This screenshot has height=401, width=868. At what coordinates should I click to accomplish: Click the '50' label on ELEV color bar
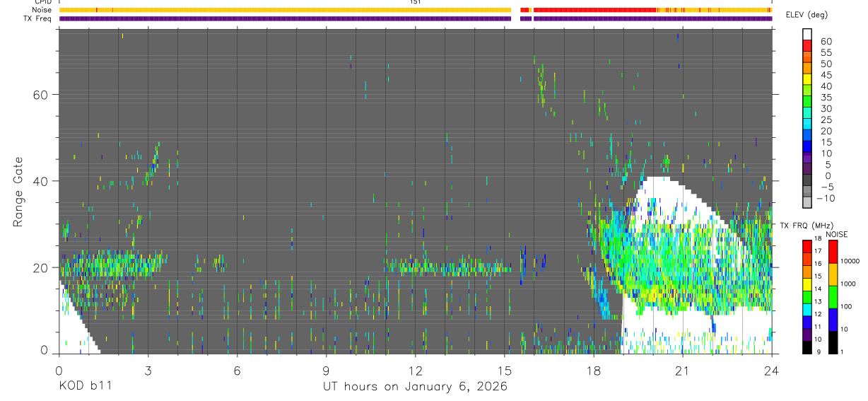pyautogui.click(x=826, y=64)
